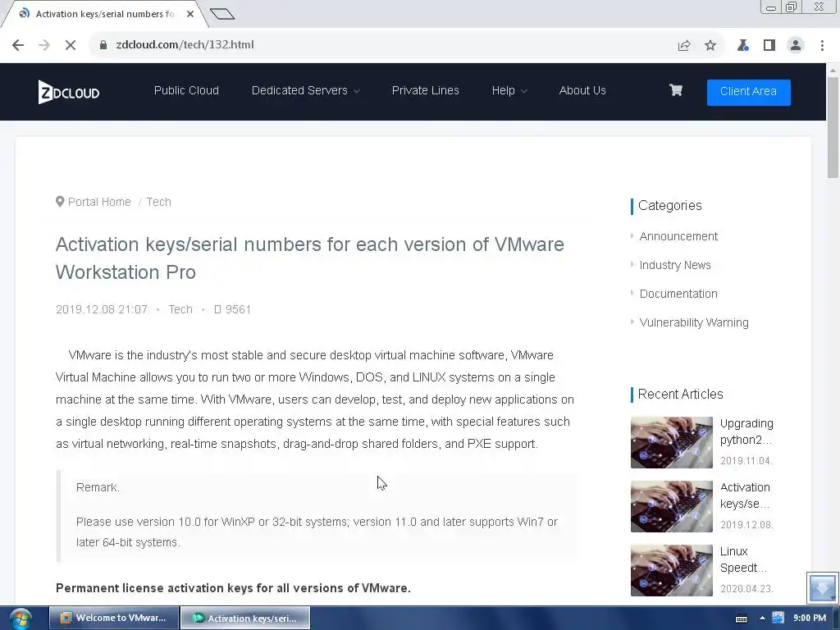Click the Client Area button
Screen dimensions: 840x630
(748, 92)
